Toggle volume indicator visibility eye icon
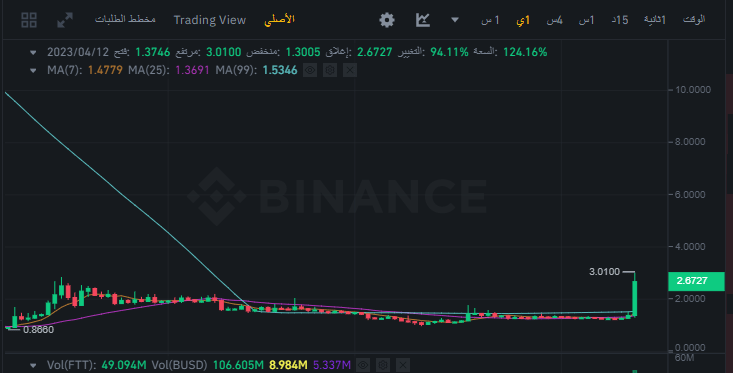This screenshot has width=733, height=373. pos(363,365)
